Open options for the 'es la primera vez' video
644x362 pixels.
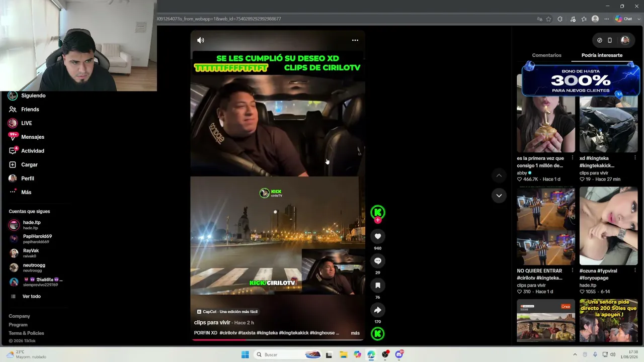[x=572, y=158]
